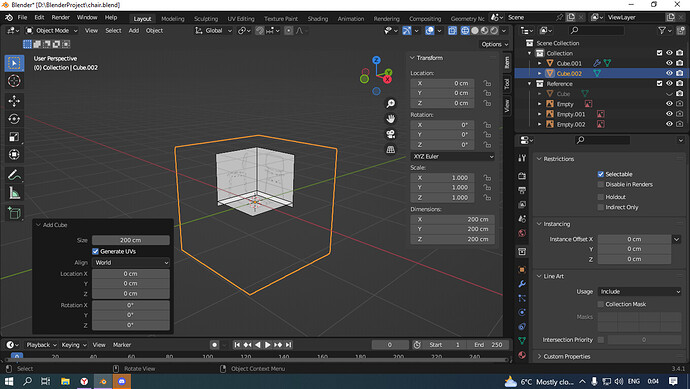The height and width of the screenshot is (389, 690).
Task: Choose the Add Cube tool
Action: click(14, 213)
